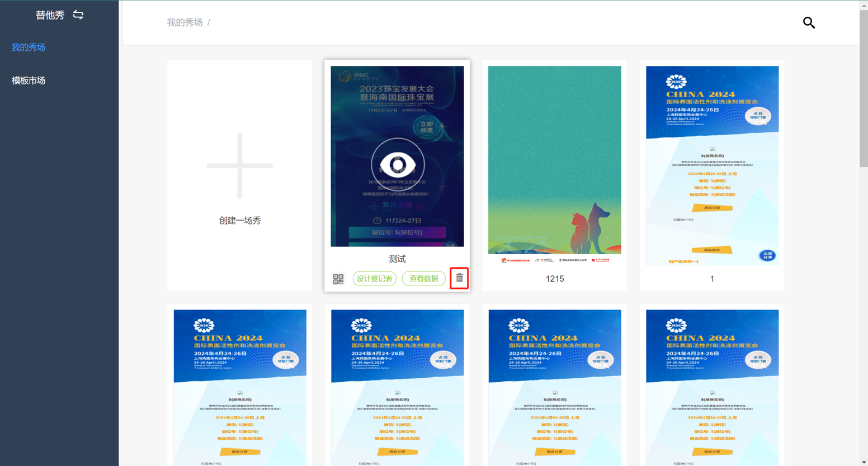Open the search magnifier icon
This screenshot has width=868, height=466.
pyautogui.click(x=809, y=22)
